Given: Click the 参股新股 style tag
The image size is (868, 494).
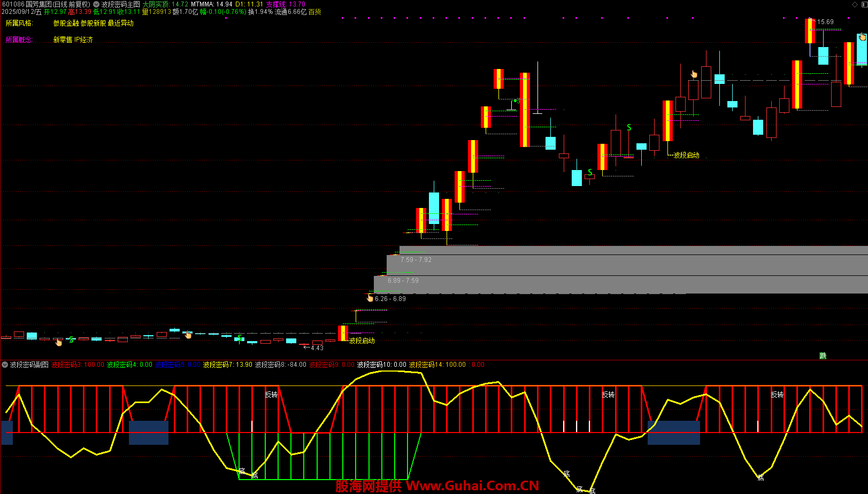Looking at the screenshot, I should 94,23.
